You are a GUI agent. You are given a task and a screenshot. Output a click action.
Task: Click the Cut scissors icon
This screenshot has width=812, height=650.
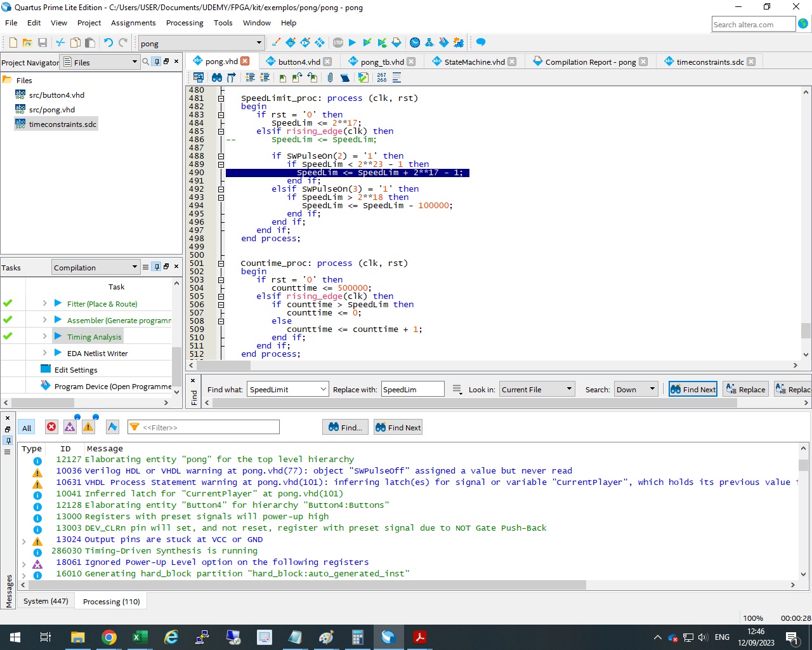pyautogui.click(x=60, y=43)
